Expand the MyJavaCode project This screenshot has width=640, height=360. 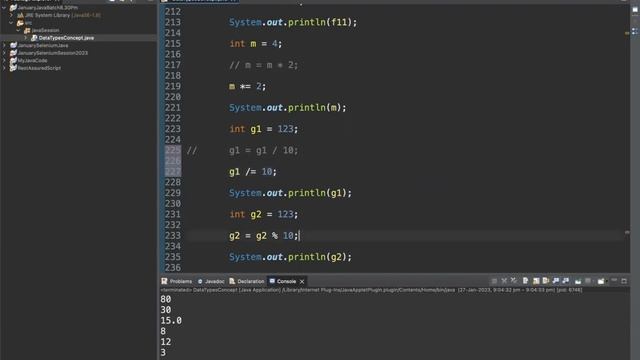[x=4, y=60]
